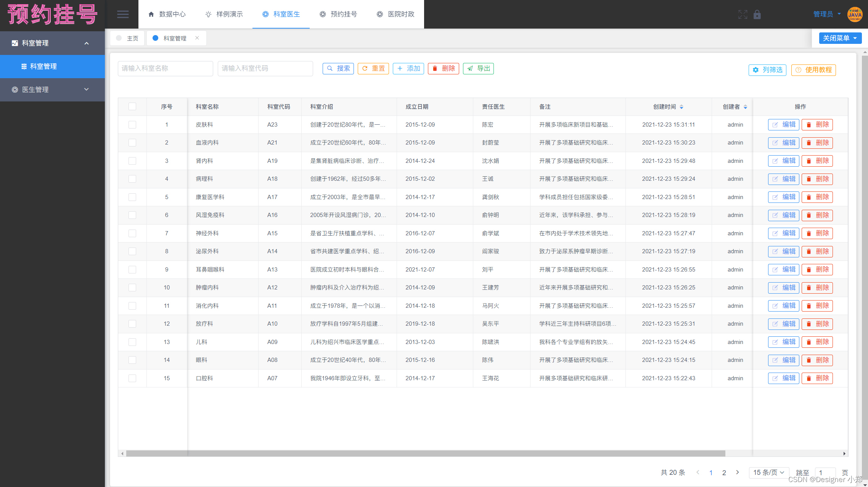Click the vertical page scrollbar
This screenshot has width=868, height=487.
(x=865, y=267)
